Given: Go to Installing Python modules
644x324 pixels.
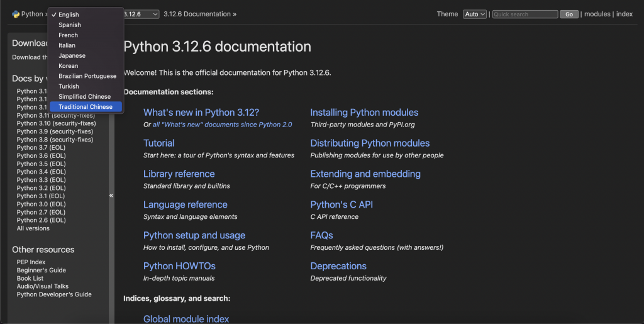Looking at the screenshot, I should [x=364, y=113].
